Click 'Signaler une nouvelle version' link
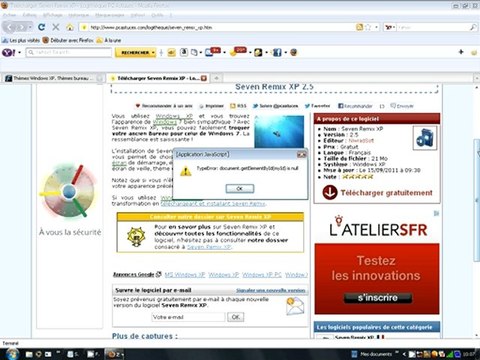 pos(271,290)
